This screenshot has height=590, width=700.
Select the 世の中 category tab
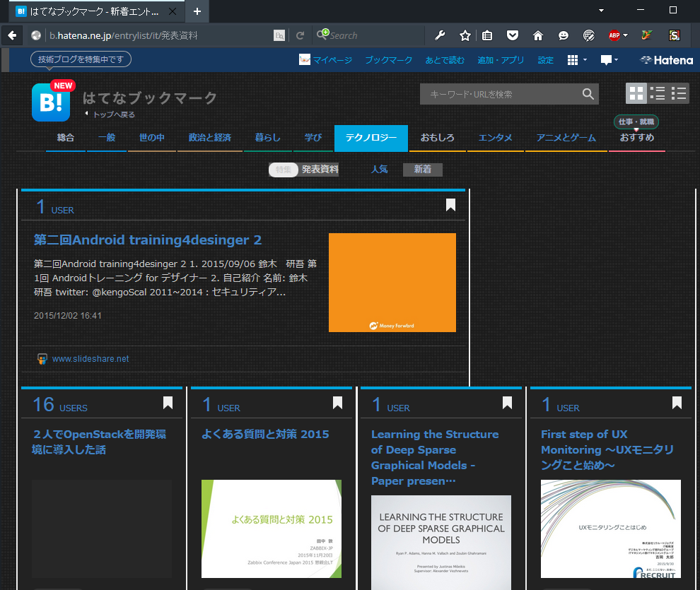coord(152,137)
